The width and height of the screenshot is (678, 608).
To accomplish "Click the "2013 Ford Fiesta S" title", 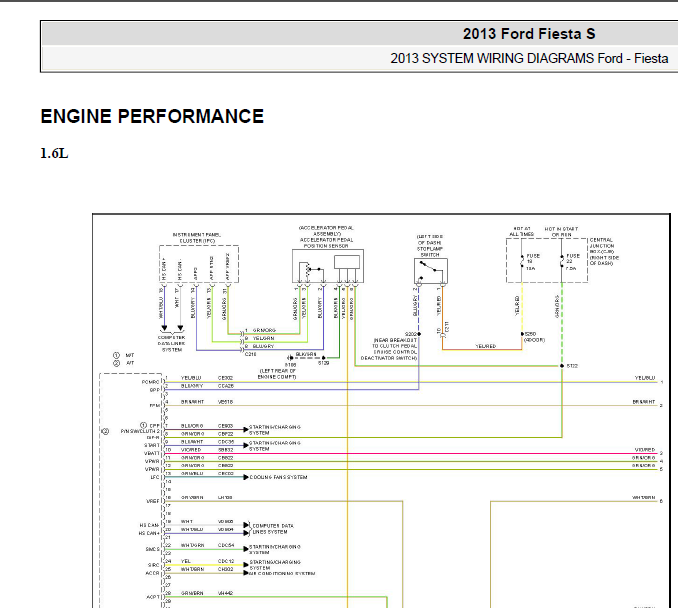I will (x=529, y=34).
